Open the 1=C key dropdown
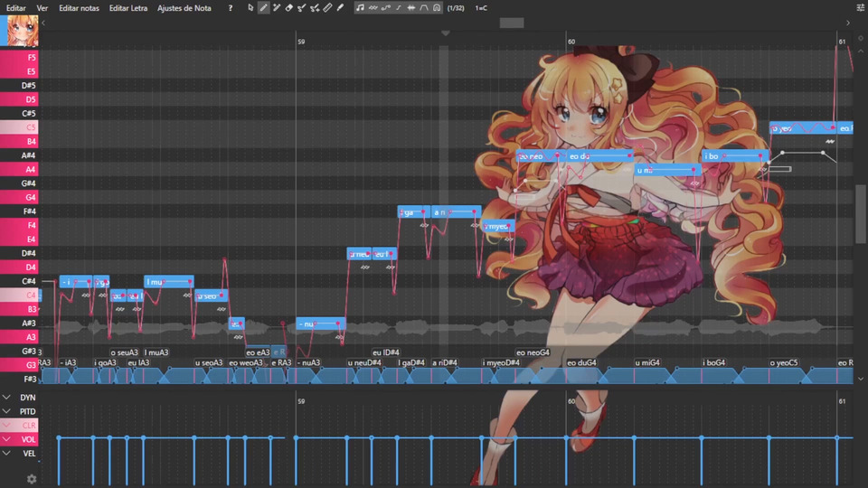 [x=481, y=8]
